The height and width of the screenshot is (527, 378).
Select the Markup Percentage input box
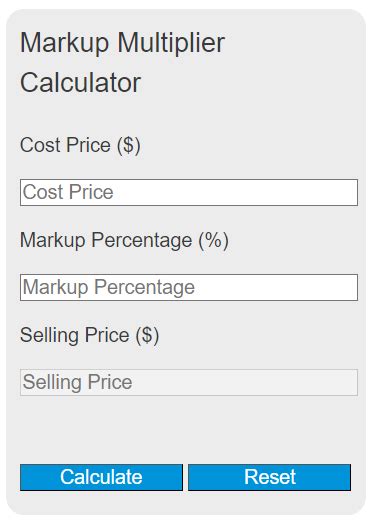tap(189, 287)
